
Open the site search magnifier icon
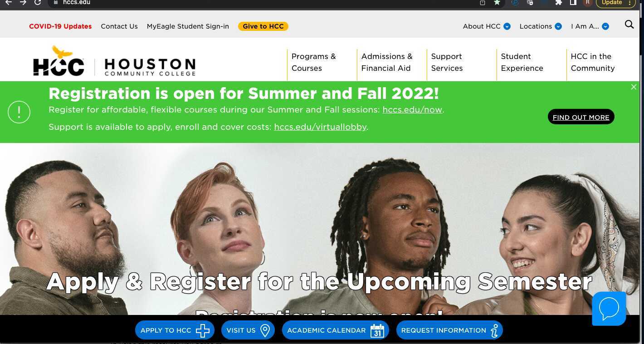pyautogui.click(x=629, y=25)
